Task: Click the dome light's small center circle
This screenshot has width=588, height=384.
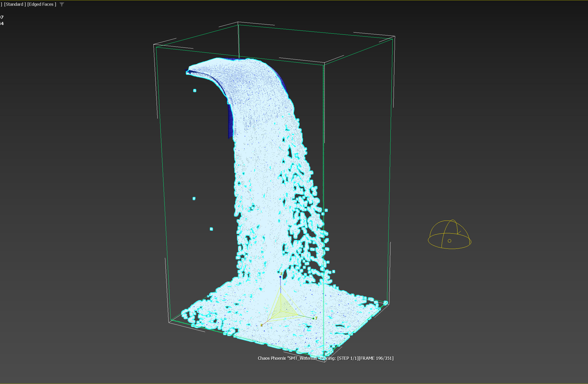Action: tap(449, 241)
